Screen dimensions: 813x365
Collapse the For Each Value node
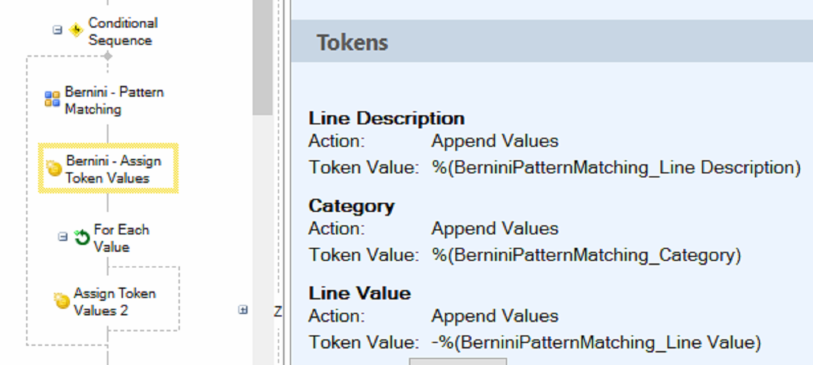coord(62,237)
